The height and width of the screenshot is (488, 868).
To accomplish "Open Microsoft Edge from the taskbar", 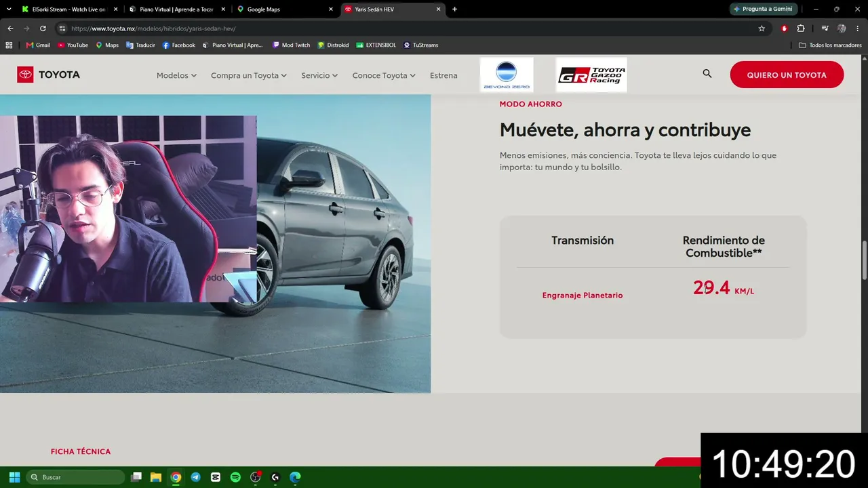I will coord(295,477).
